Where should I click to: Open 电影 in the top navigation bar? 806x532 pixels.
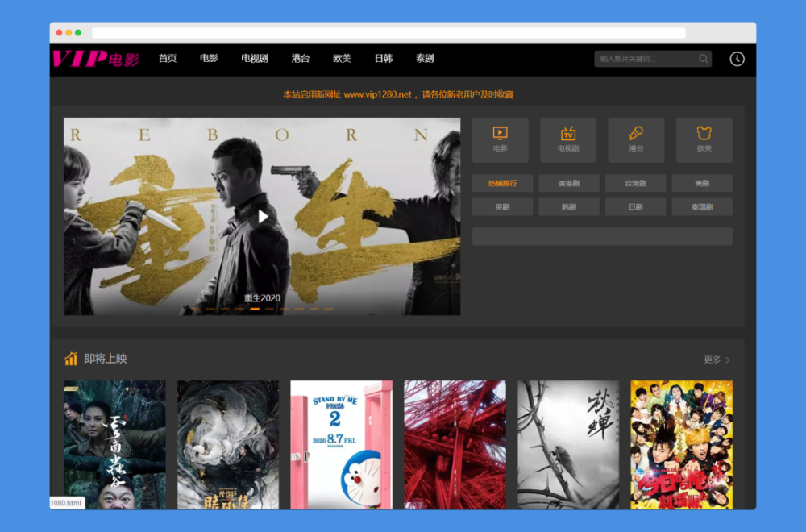209,59
